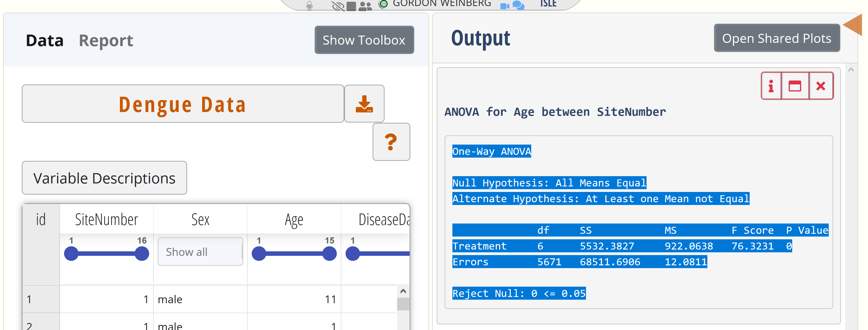
Task: Switch to the Report tab
Action: pyautogui.click(x=106, y=41)
